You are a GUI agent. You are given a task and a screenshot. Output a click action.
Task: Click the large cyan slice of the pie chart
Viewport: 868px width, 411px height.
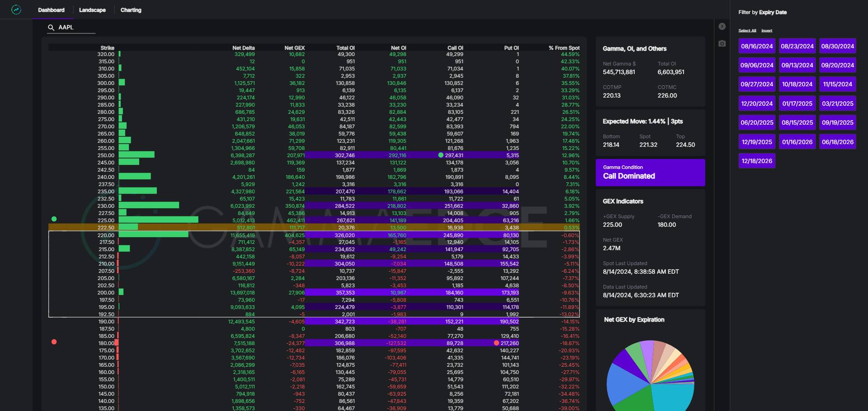(x=674, y=397)
